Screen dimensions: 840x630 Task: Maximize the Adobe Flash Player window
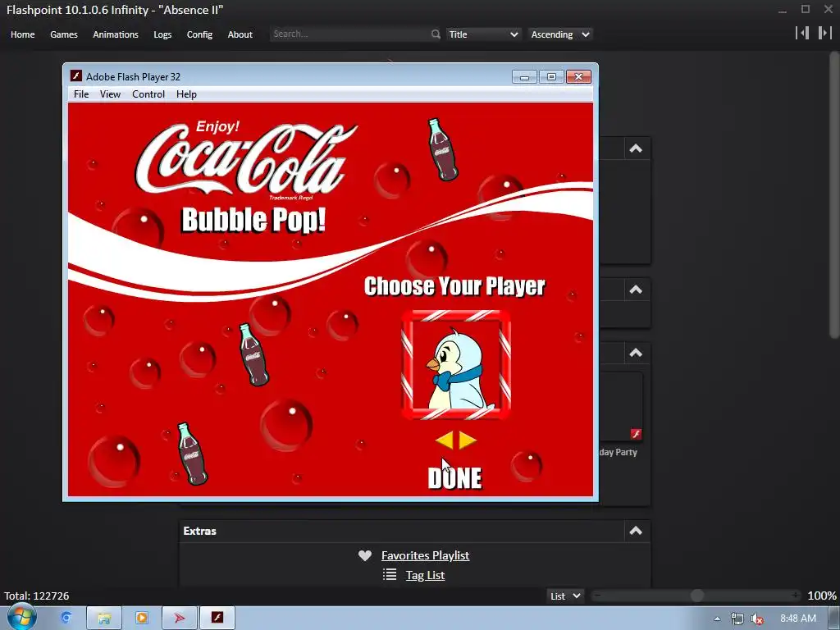click(x=551, y=77)
